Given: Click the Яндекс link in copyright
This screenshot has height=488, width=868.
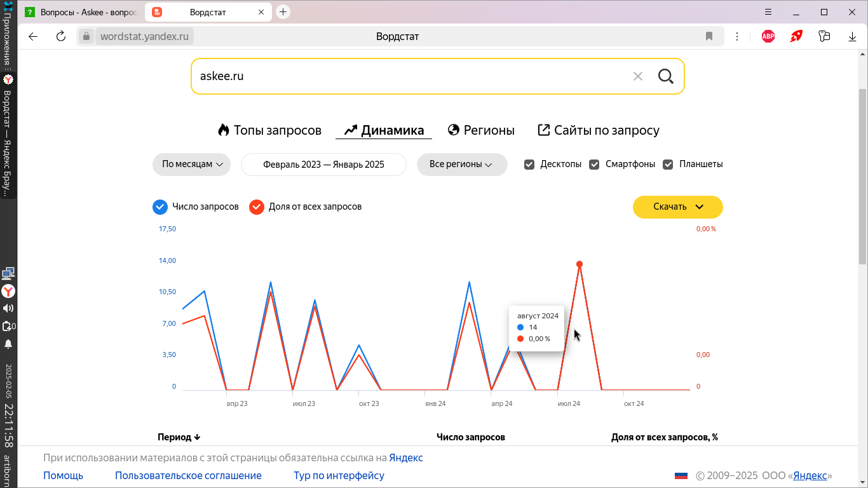Looking at the screenshot, I should [810, 475].
